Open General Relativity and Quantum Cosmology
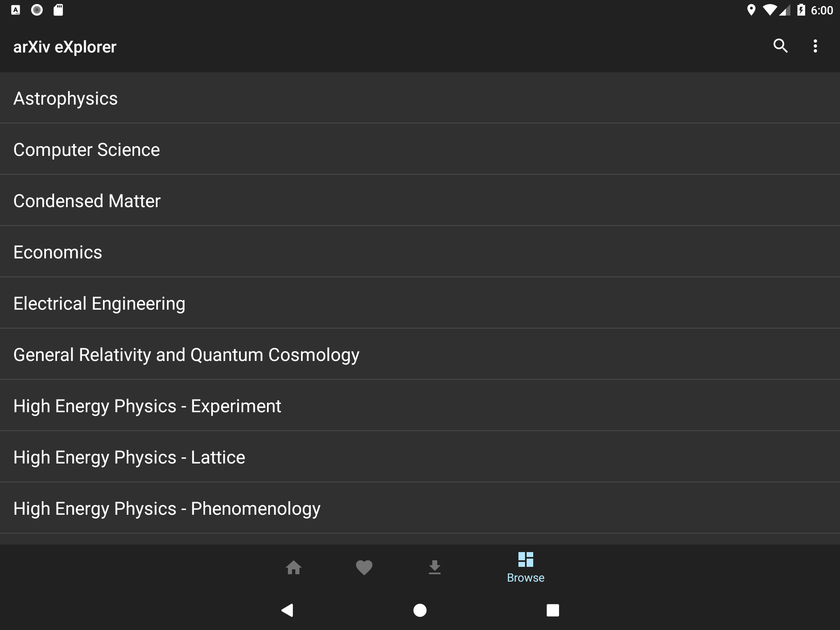This screenshot has width=840, height=630. tap(186, 355)
